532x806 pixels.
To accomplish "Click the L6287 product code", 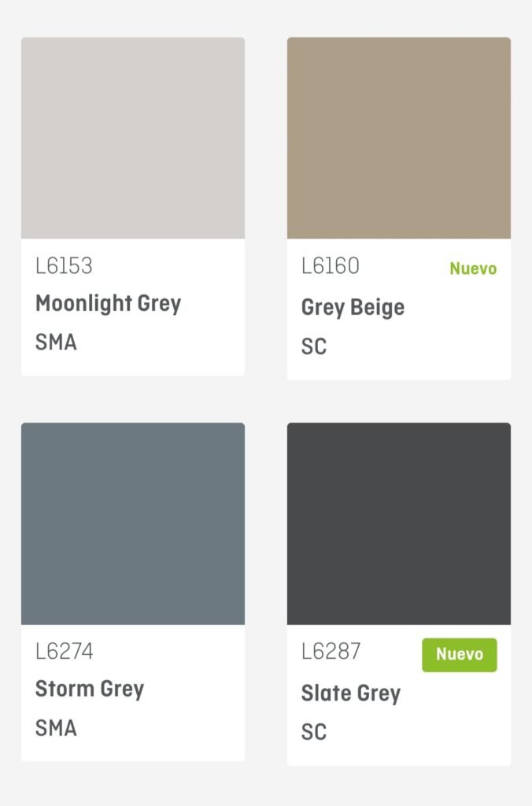I will 331,651.
